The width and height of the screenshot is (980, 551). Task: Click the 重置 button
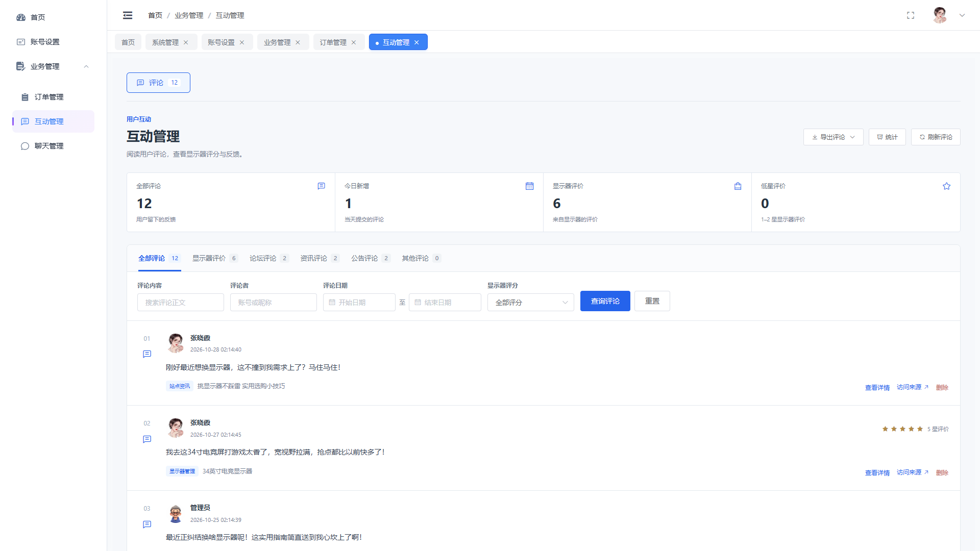(652, 301)
